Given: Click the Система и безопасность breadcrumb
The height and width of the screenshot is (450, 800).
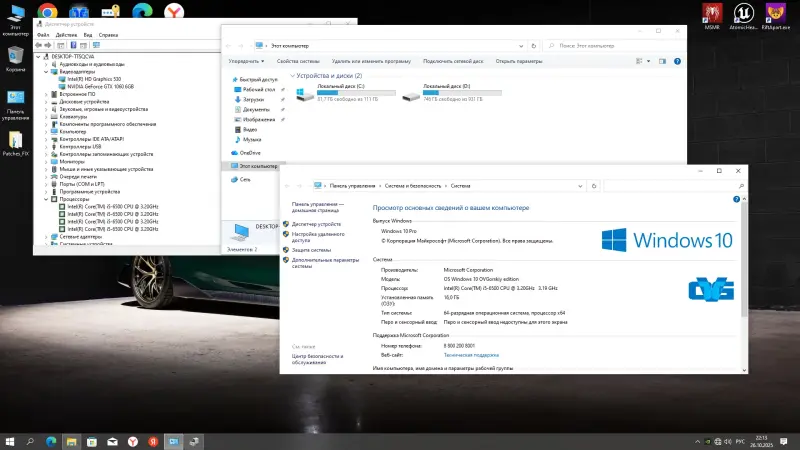Looking at the screenshot, I should click(413, 186).
